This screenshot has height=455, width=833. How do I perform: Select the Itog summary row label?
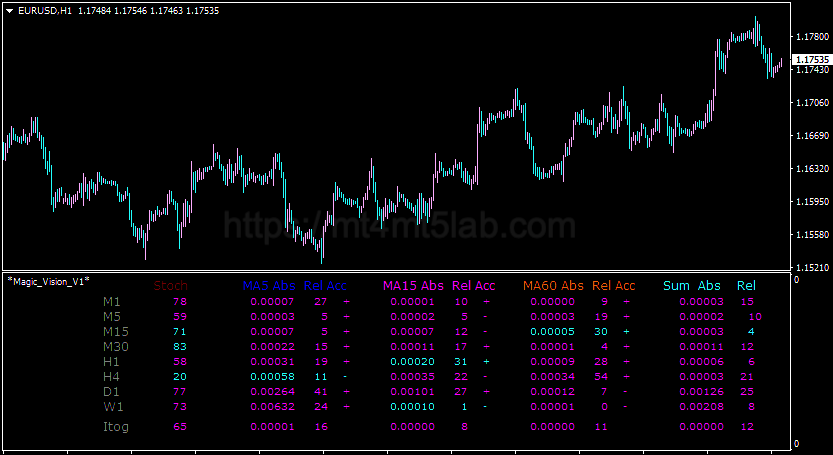point(116,427)
